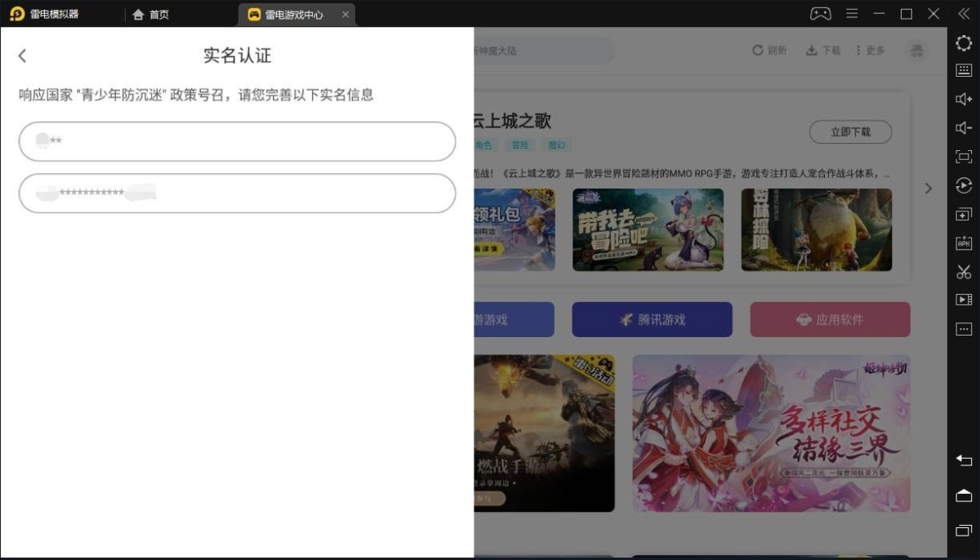This screenshot has width=980, height=560.
Task: Open the hamburger menu in title bar
Action: [852, 14]
